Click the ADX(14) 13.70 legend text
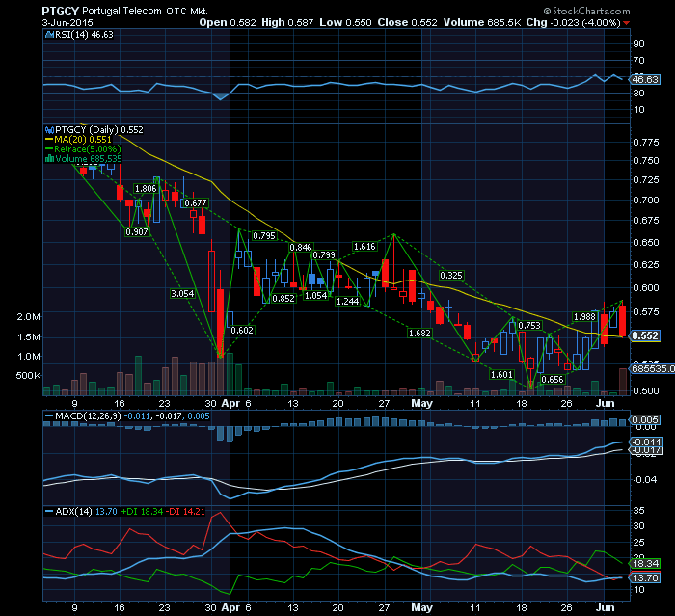The height and width of the screenshot is (616, 675). click(x=86, y=511)
